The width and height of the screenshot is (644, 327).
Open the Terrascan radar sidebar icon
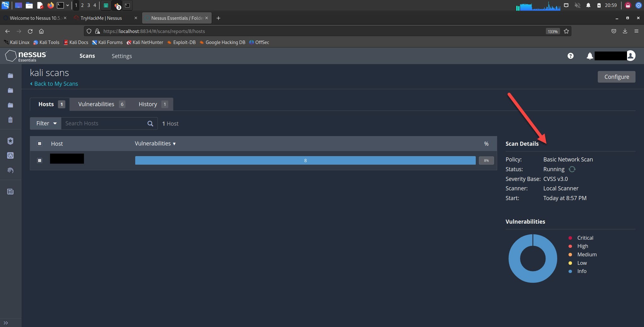(10, 171)
